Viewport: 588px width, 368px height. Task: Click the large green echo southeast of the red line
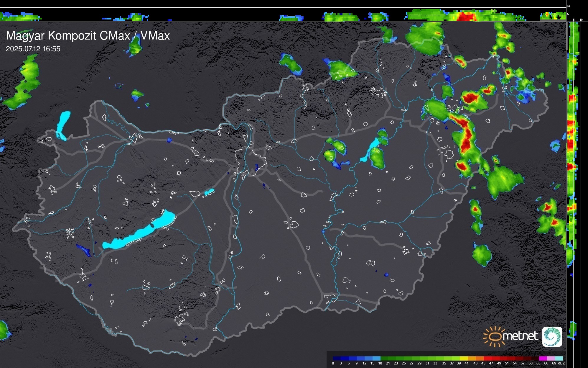[502, 179]
